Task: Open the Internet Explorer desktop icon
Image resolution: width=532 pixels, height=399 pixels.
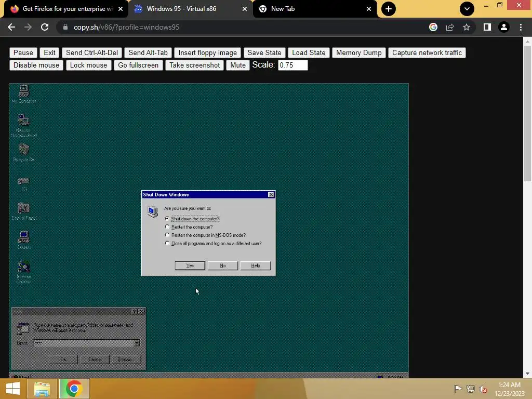Action: [24, 271]
